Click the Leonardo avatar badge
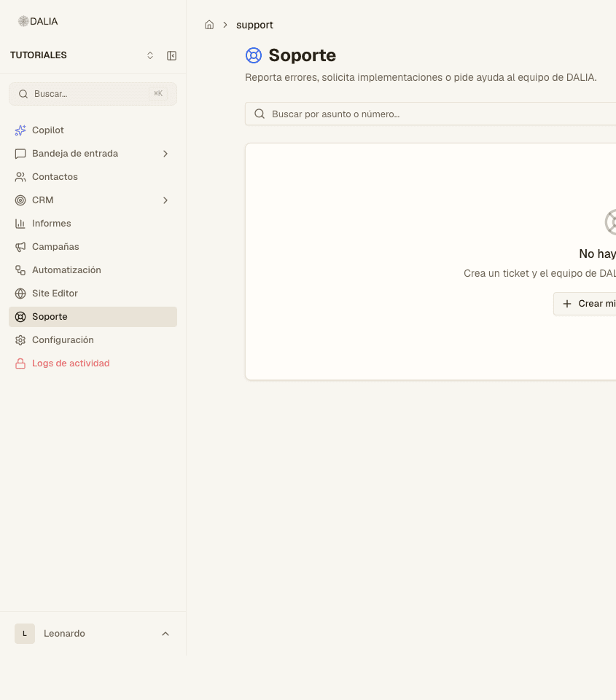 25,634
